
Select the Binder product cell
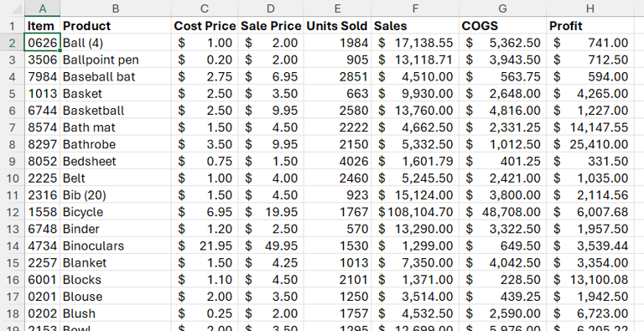116,229
